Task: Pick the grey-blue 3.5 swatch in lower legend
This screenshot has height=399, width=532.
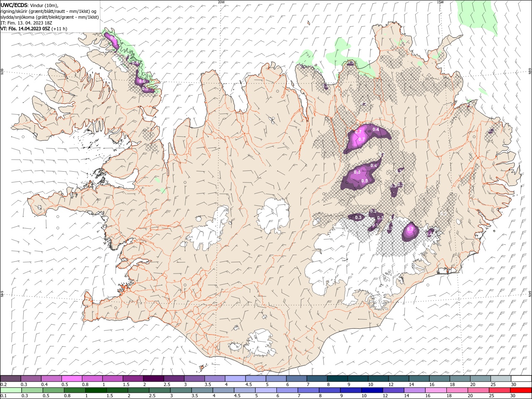Action: [202, 390]
